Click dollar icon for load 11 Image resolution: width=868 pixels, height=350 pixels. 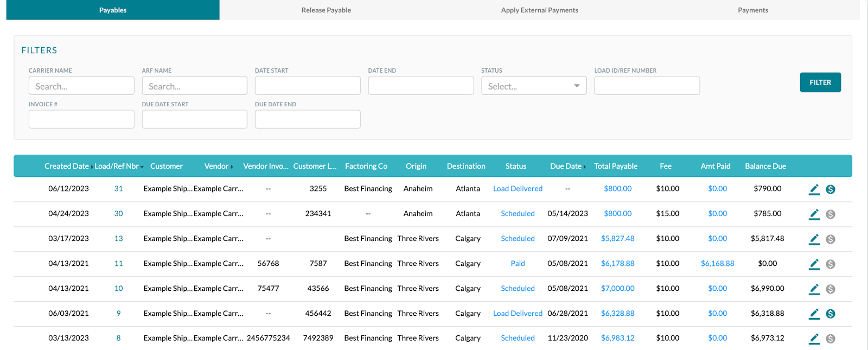pyautogui.click(x=831, y=264)
